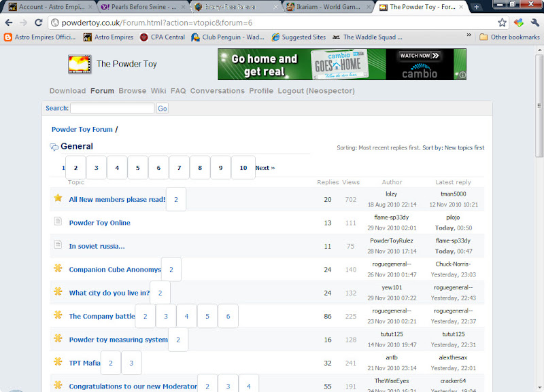Go to forum page 10 in pagination

coord(243,168)
